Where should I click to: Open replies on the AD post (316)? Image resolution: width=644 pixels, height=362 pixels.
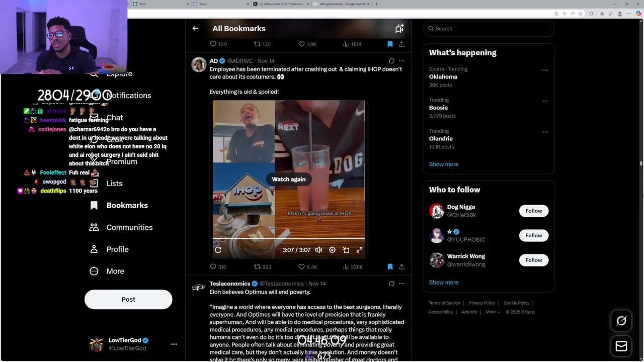pyautogui.click(x=218, y=267)
